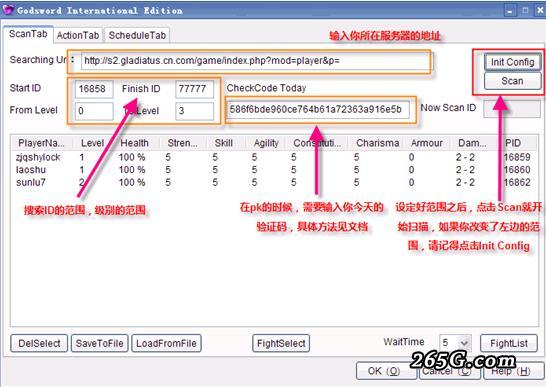Sort by the Charisma column header
The width and height of the screenshot is (546, 387).
(377, 143)
